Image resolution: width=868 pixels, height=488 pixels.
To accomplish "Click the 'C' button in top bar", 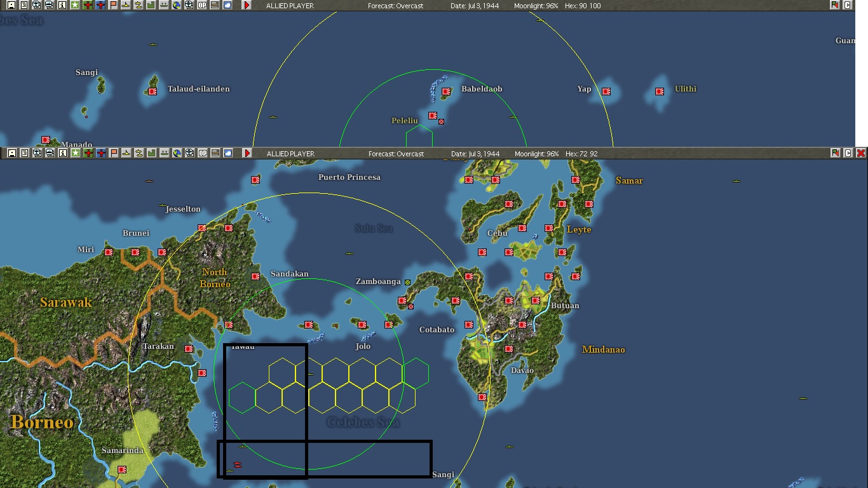I will [848, 5].
